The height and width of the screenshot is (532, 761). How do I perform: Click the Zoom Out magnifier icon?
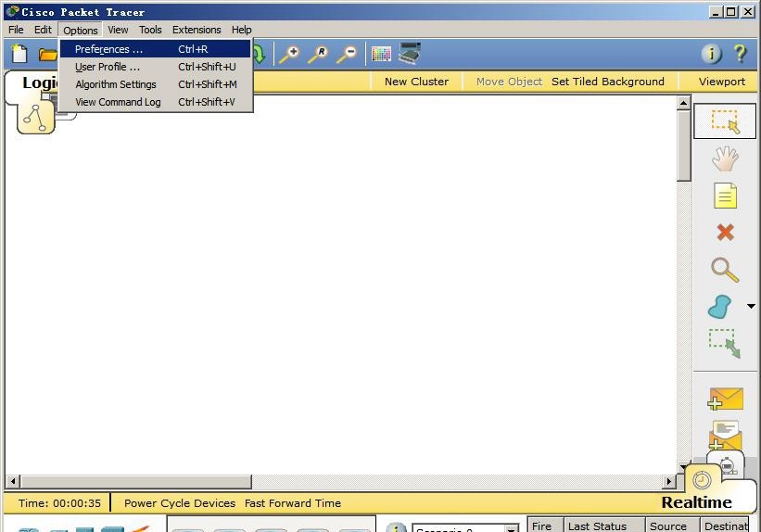(347, 54)
